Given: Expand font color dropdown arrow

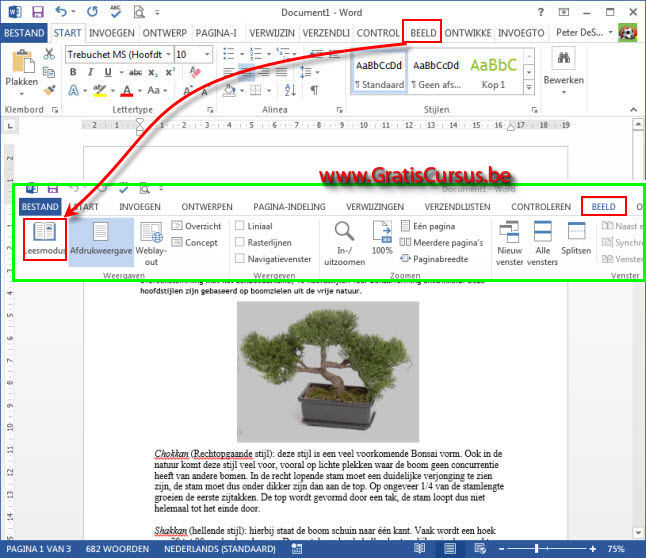Looking at the screenshot, I should pos(140,90).
